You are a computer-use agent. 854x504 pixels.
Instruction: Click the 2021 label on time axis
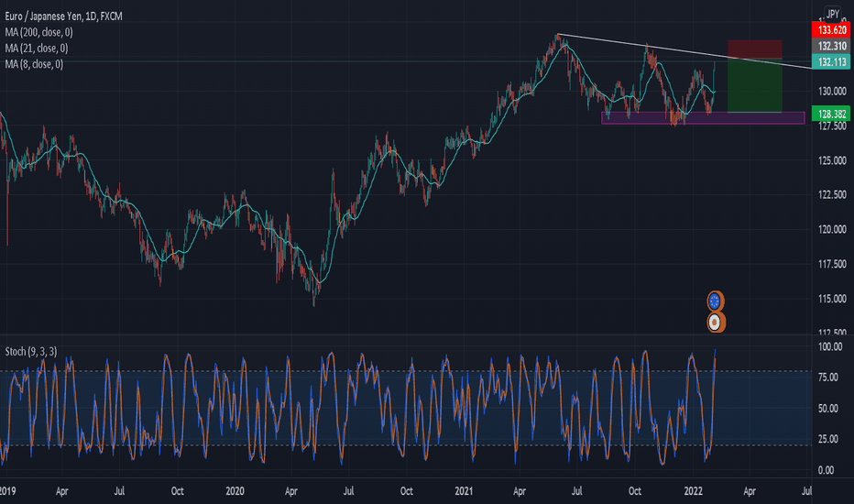[x=464, y=491]
